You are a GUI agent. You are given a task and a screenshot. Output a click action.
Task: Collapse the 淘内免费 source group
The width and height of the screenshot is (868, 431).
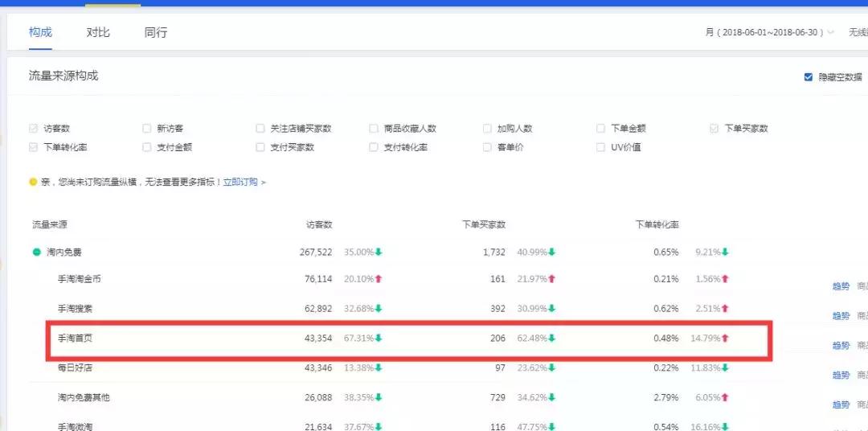pyautogui.click(x=36, y=252)
